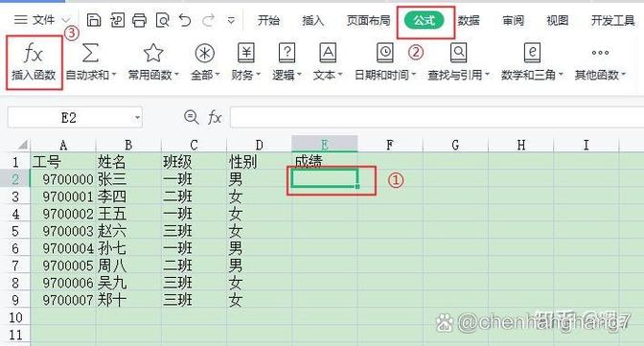The height and width of the screenshot is (346, 644).
Task: Open the Lookup and Reference (查找与引用) icon
Action: pyautogui.click(x=458, y=53)
